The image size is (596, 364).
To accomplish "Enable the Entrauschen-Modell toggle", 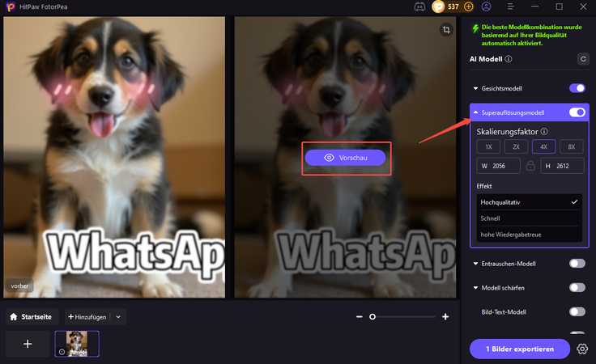I will point(577,264).
